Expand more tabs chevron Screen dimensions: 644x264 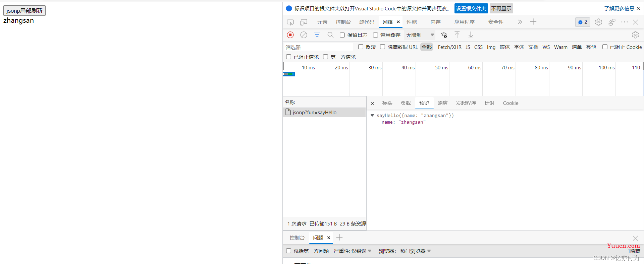[520, 22]
